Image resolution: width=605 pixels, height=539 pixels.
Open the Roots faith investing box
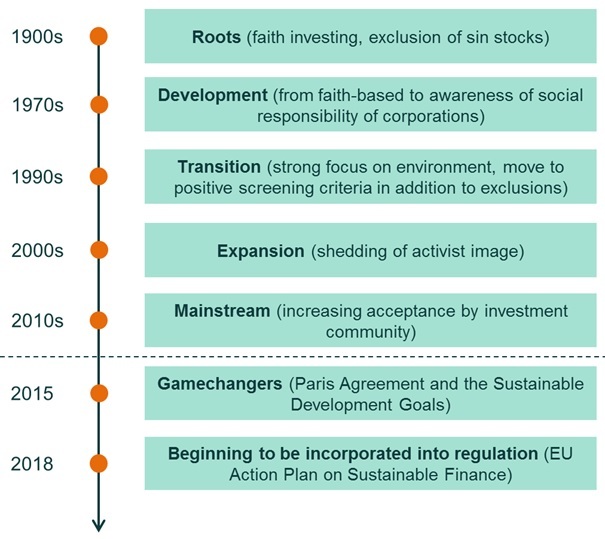click(x=370, y=36)
